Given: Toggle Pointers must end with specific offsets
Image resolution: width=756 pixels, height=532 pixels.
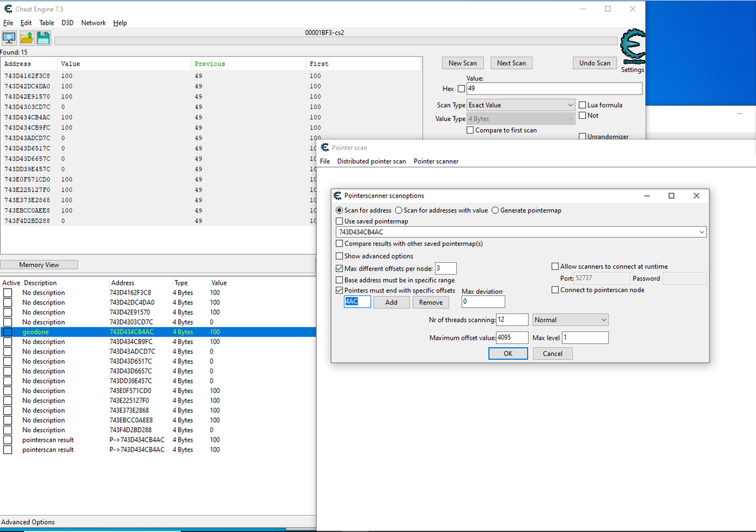Looking at the screenshot, I should point(339,291).
